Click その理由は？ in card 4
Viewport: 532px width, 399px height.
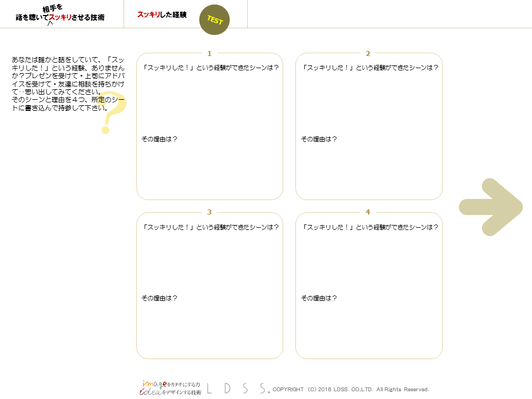pos(319,298)
